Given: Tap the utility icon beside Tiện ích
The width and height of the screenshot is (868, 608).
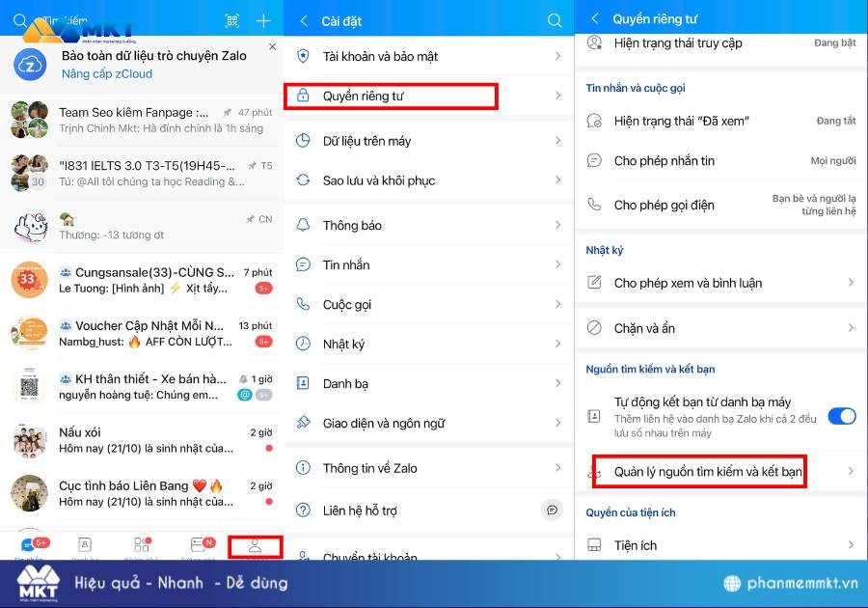Looking at the screenshot, I should click(594, 545).
